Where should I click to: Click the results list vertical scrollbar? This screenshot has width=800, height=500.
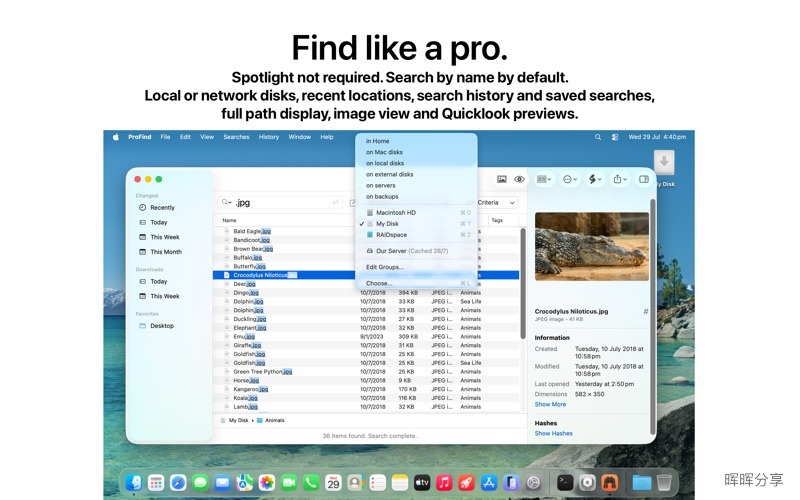click(523, 284)
